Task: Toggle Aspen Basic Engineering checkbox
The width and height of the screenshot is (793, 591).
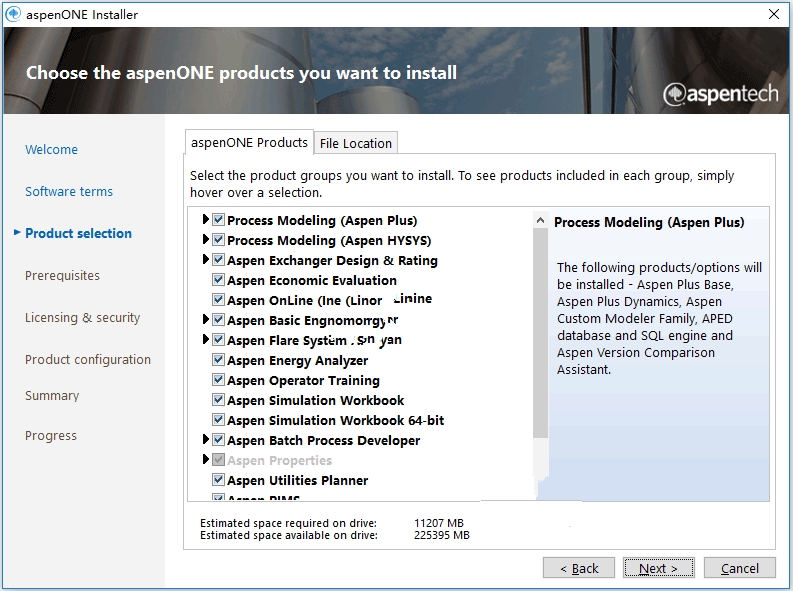Action: [x=218, y=320]
